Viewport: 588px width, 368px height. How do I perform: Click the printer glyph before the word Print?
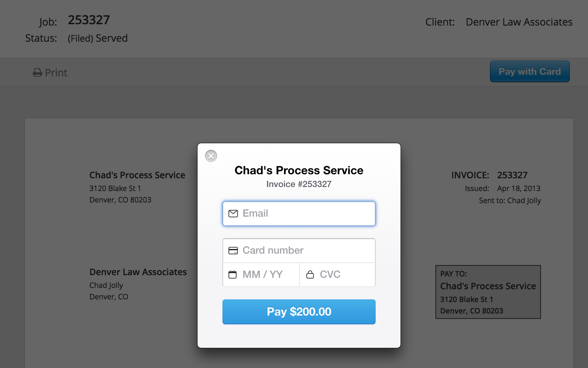point(38,72)
